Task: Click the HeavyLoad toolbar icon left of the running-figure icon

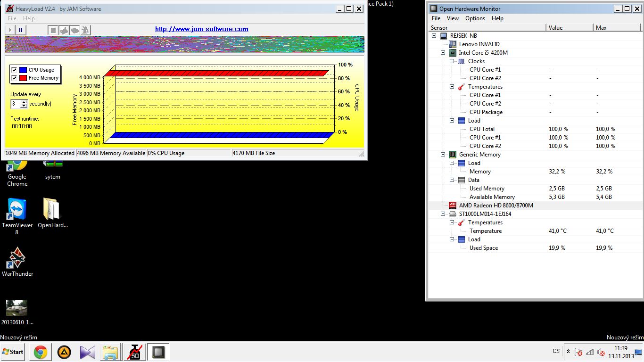Action: pyautogui.click(x=75, y=30)
